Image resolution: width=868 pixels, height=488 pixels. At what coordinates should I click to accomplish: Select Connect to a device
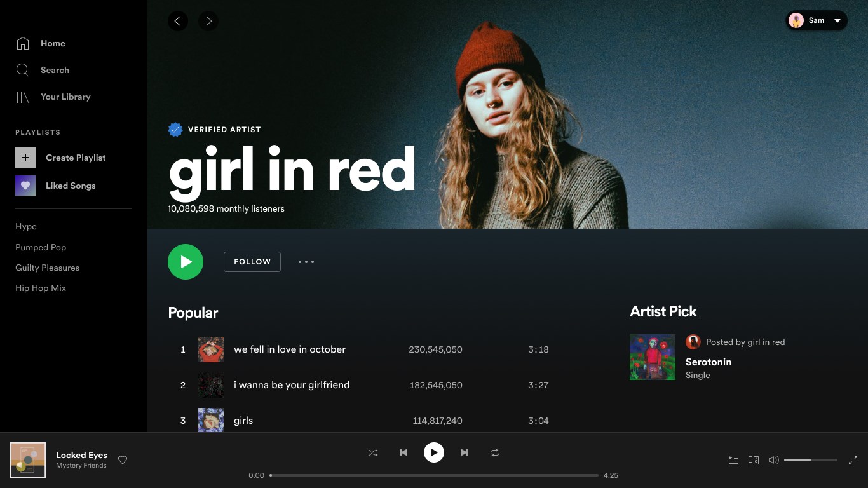pyautogui.click(x=754, y=460)
